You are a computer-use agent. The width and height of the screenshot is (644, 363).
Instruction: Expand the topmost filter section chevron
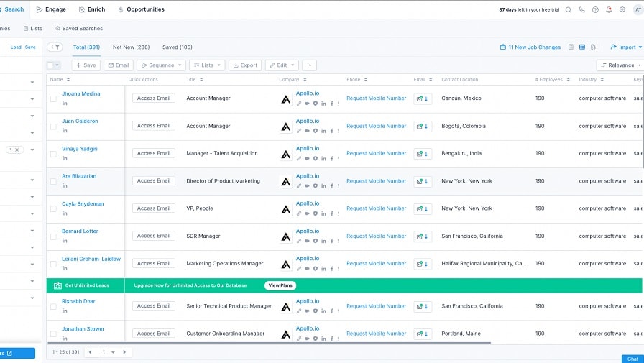32,82
